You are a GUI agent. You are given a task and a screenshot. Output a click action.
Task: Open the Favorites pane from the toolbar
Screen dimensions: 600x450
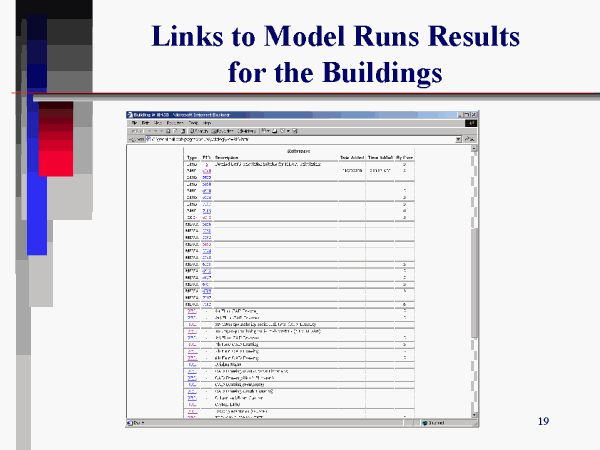(x=222, y=131)
